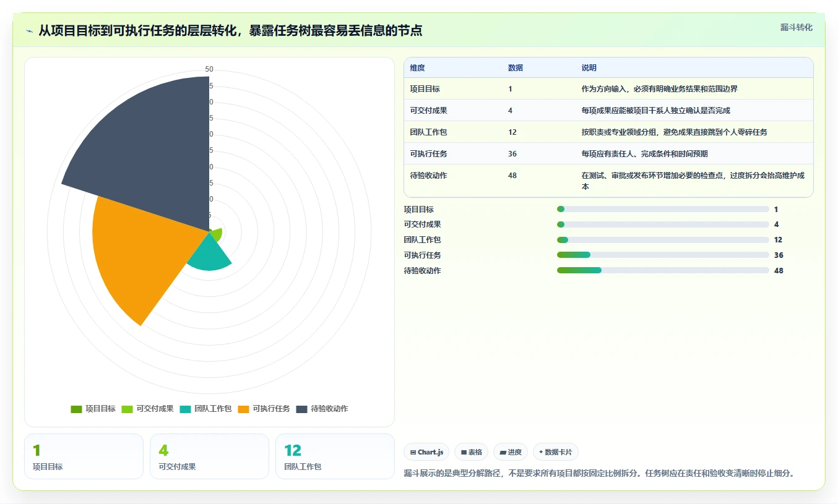This screenshot has height=504, width=838.
Task: Toggle the 可执行任务 legend entry
Action: point(264,409)
